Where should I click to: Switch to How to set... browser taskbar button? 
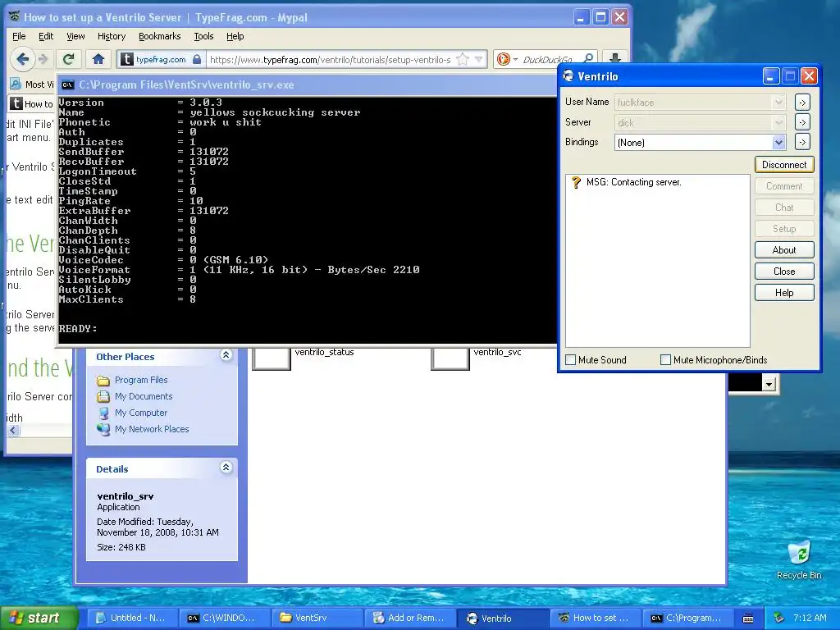point(594,618)
